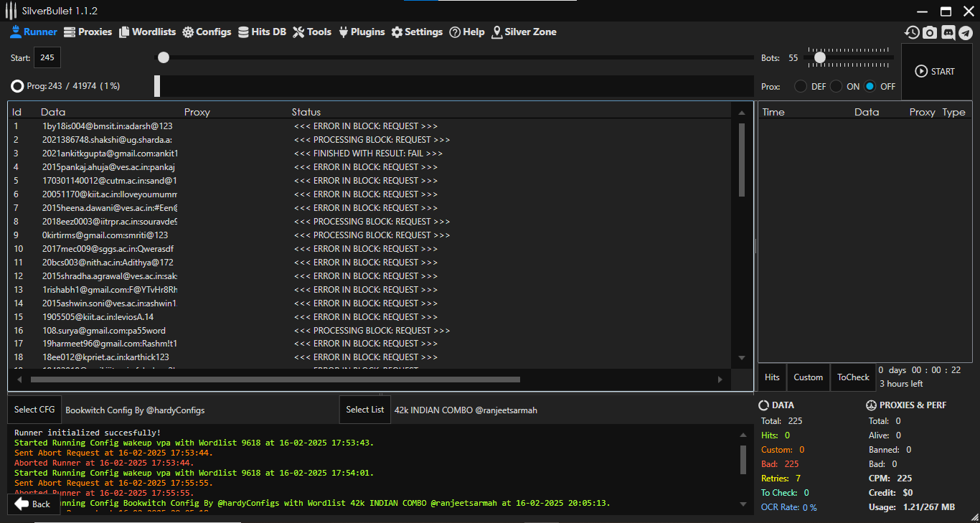Open the Proxies section
This screenshot has width=980, height=523.
pos(88,32)
